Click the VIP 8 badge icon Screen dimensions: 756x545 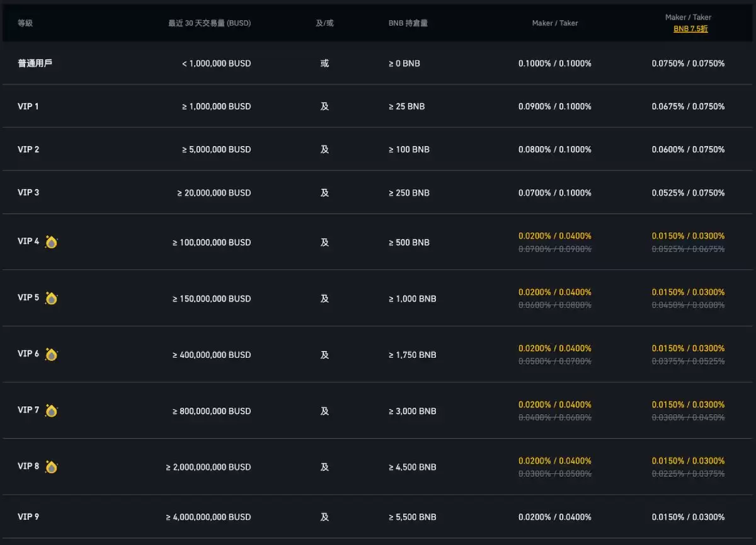coord(51,467)
